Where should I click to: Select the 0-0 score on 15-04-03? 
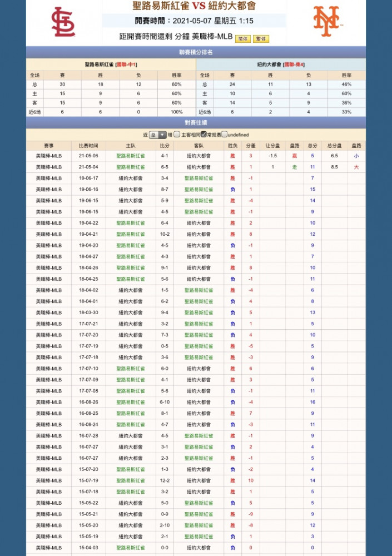165,548
